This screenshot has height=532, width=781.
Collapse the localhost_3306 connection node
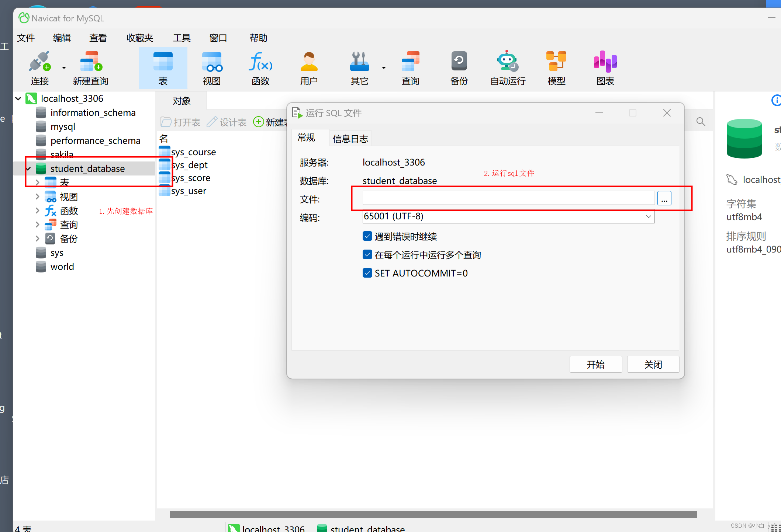click(18, 98)
